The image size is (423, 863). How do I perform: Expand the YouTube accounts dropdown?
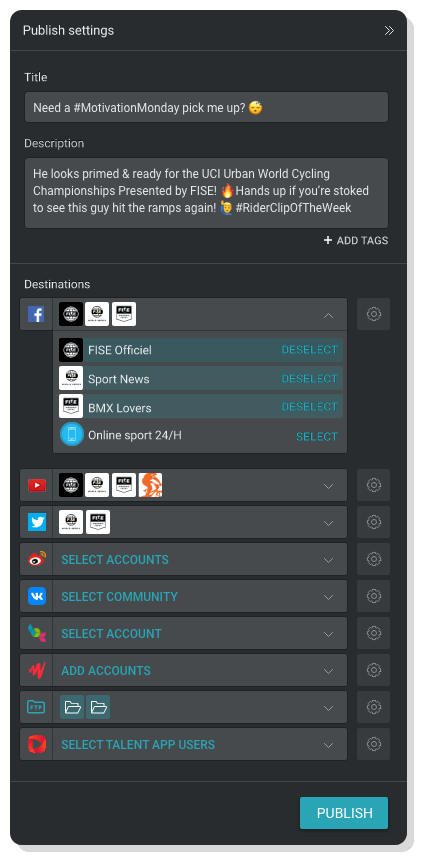pos(328,486)
